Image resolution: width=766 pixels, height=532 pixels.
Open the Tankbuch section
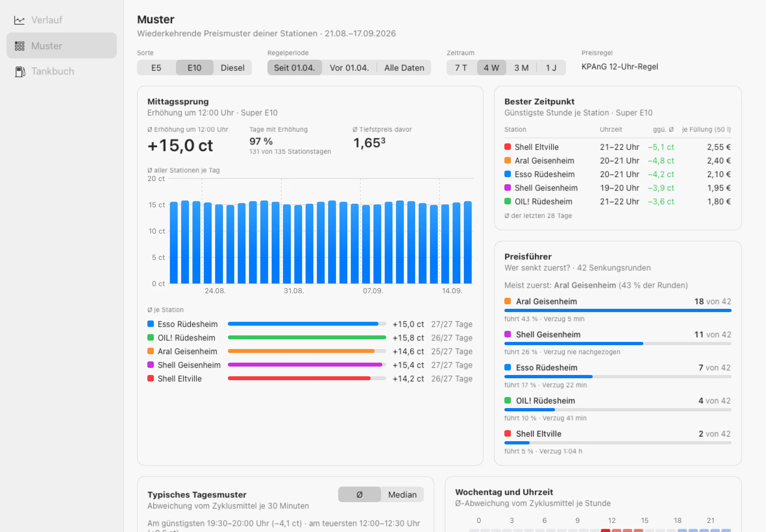point(62,71)
